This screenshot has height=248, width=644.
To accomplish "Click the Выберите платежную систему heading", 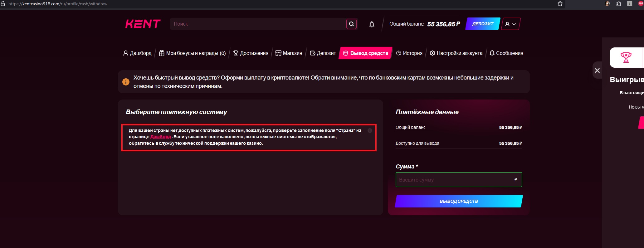I will (176, 112).
